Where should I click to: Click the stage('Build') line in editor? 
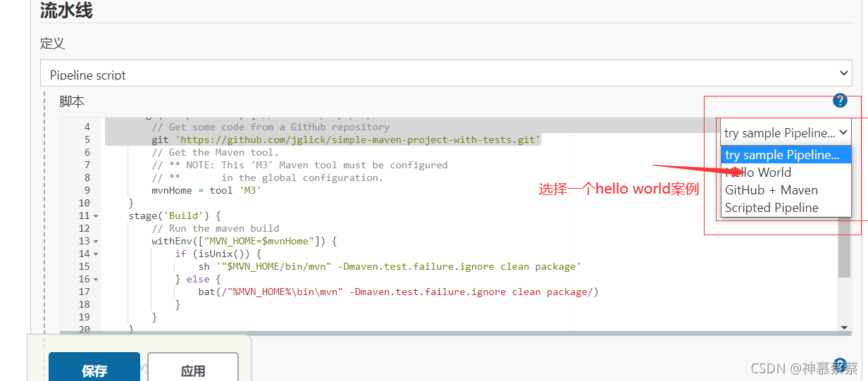coord(175,216)
